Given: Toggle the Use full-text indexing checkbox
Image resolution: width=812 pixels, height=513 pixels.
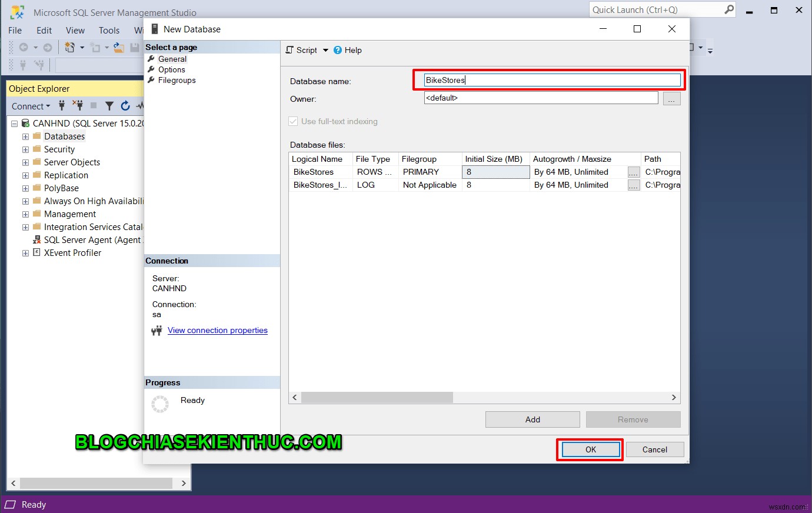Looking at the screenshot, I should [x=292, y=121].
